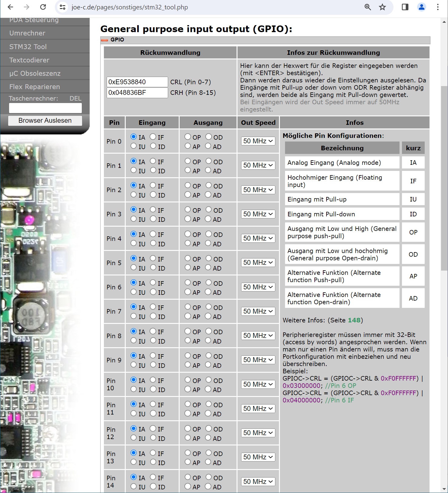The width and height of the screenshot is (448, 493).
Task: Follow the page 148 link
Action: [x=354, y=320]
